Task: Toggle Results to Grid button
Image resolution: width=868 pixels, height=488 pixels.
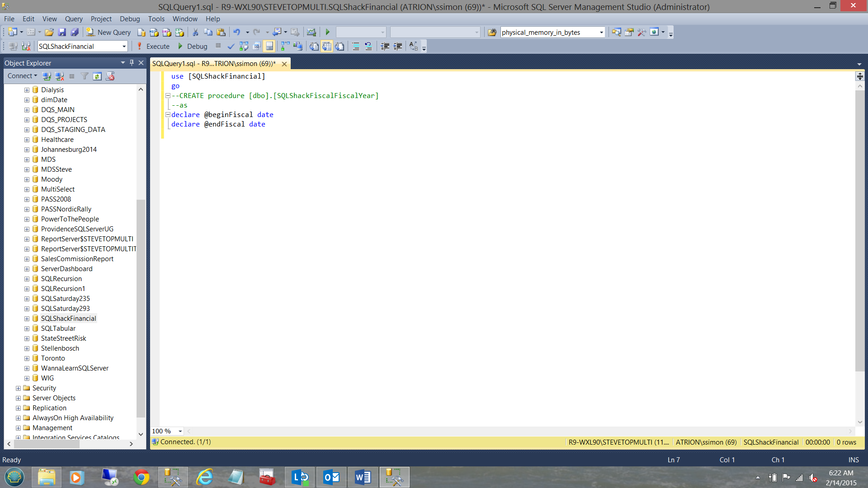Action: coord(327,46)
